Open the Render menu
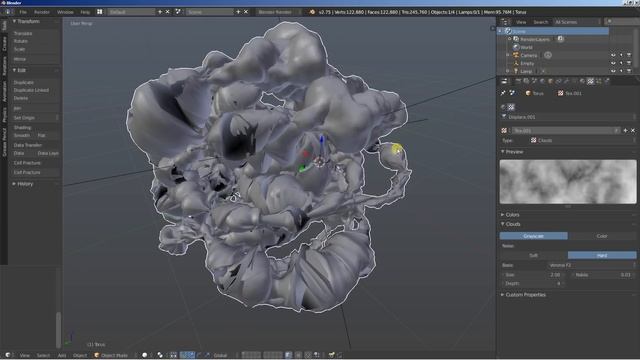This screenshot has width=640, height=360. (x=42, y=12)
